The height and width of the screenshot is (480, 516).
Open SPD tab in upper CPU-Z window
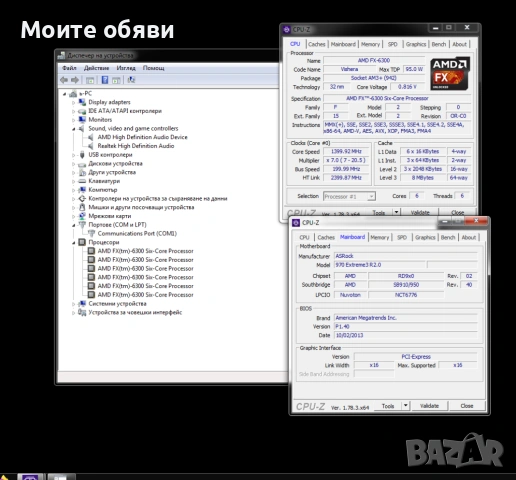click(393, 44)
